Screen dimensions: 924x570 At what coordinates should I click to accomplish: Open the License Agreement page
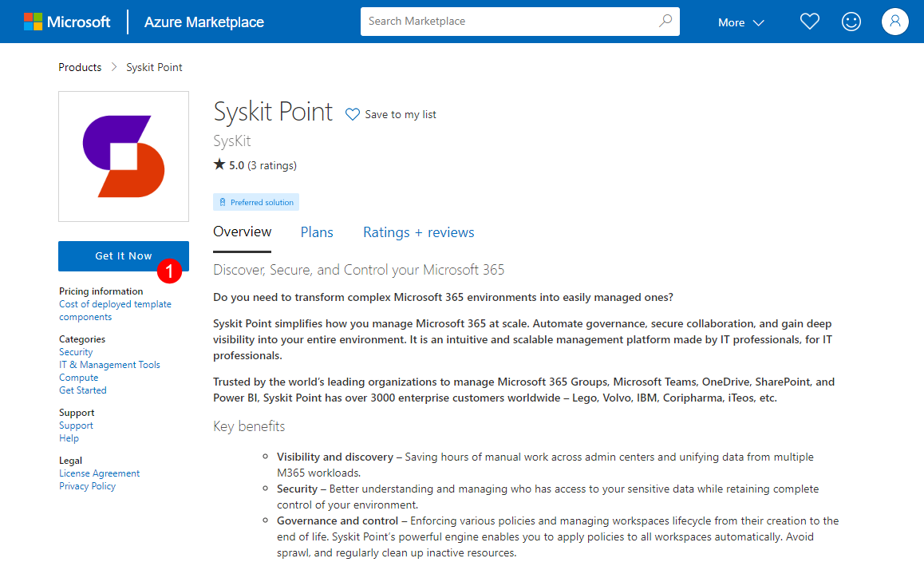point(99,473)
